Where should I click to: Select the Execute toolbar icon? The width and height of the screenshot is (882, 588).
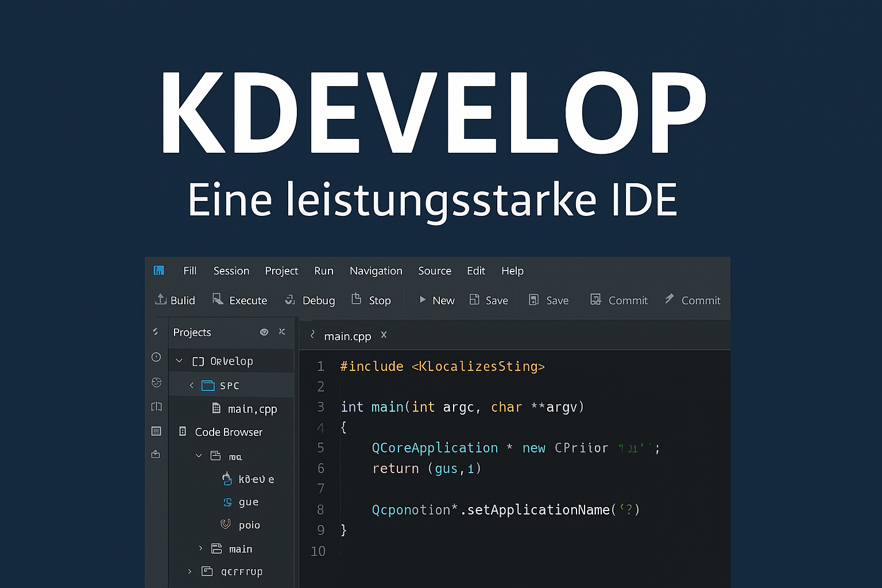pos(218,299)
